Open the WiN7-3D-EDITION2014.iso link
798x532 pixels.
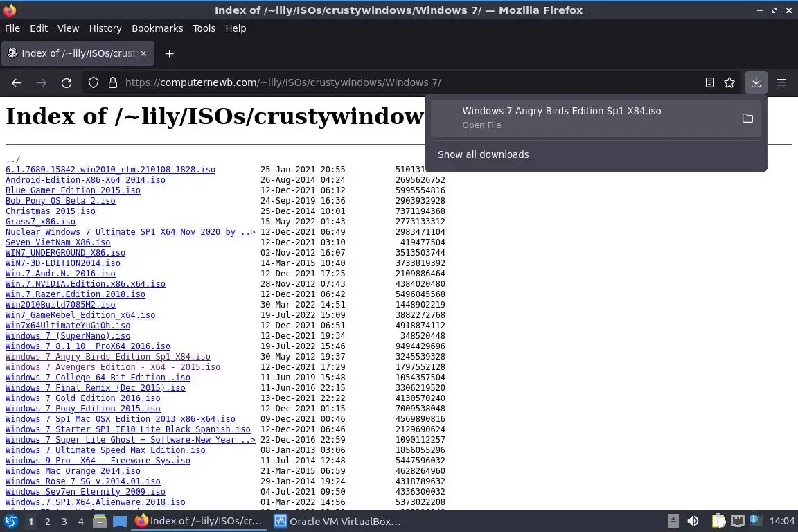click(x=62, y=263)
